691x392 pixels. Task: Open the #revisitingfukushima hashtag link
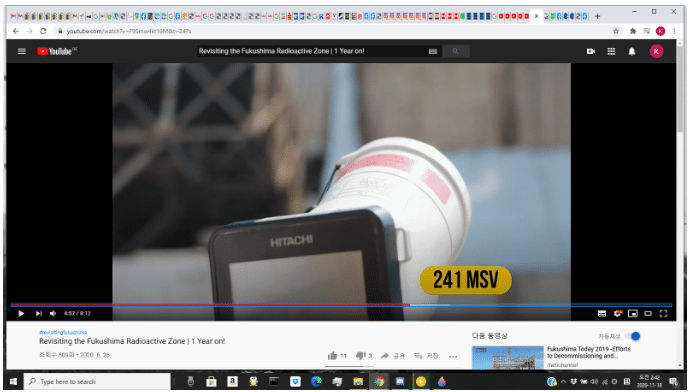coord(63,332)
